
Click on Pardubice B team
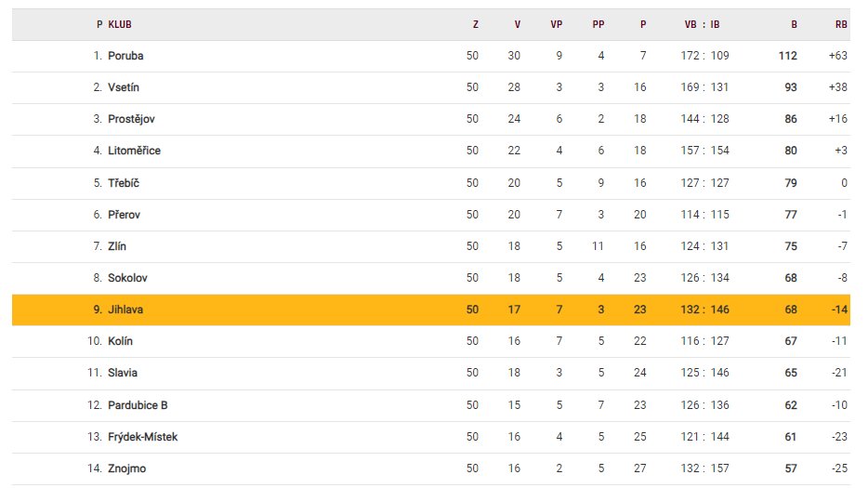point(138,405)
